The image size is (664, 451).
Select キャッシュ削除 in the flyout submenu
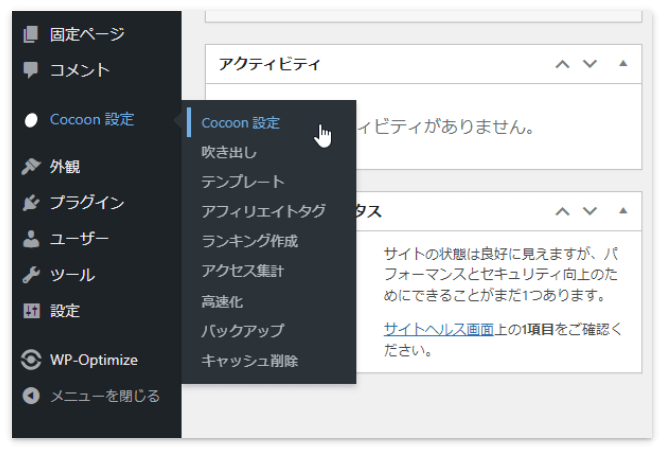point(249,361)
